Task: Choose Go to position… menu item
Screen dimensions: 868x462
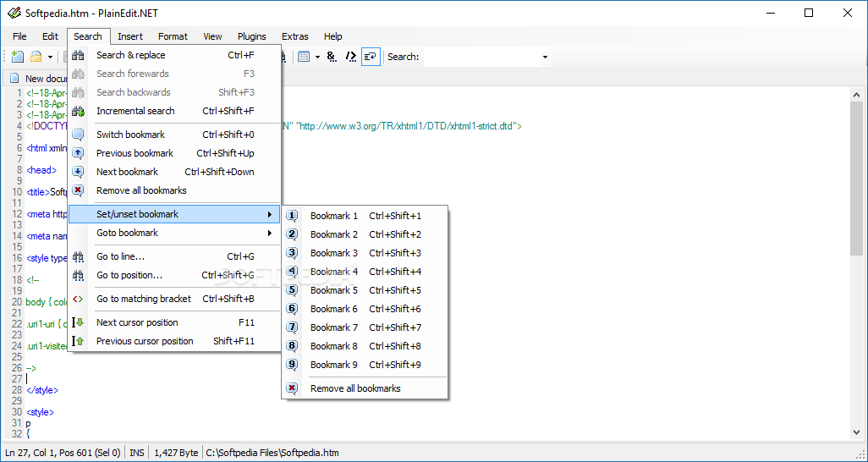Action: click(x=174, y=275)
